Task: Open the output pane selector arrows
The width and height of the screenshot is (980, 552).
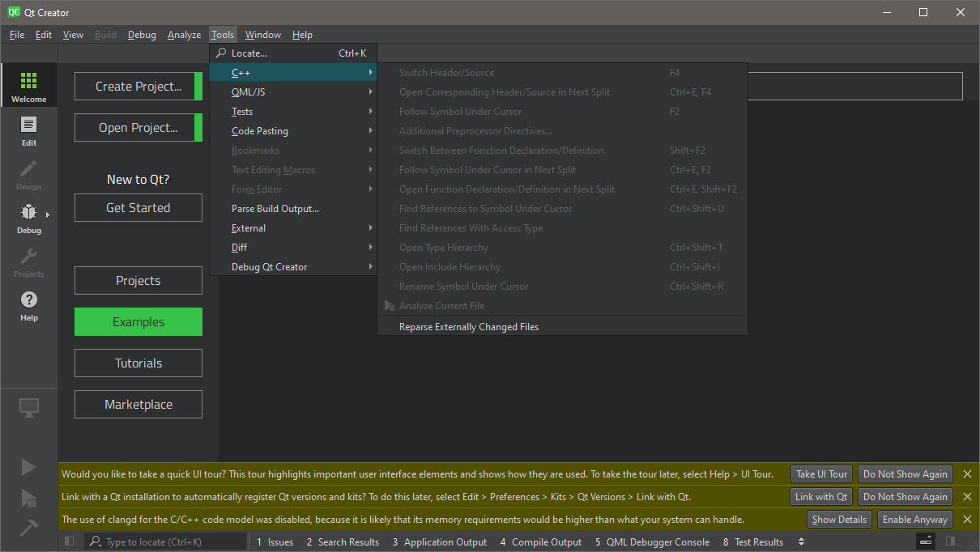Action: point(802,541)
